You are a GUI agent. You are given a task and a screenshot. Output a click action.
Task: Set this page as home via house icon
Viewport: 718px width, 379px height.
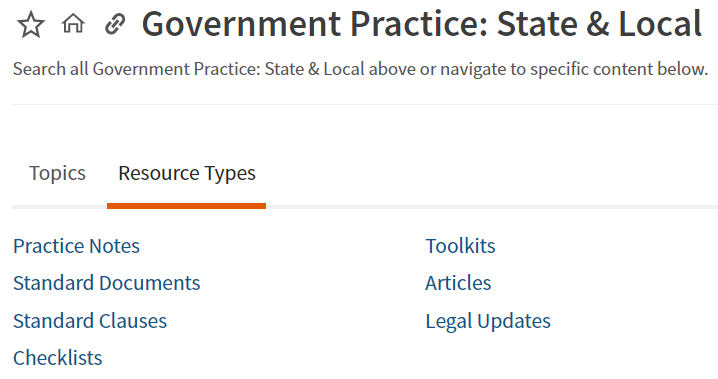(x=73, y=23)
